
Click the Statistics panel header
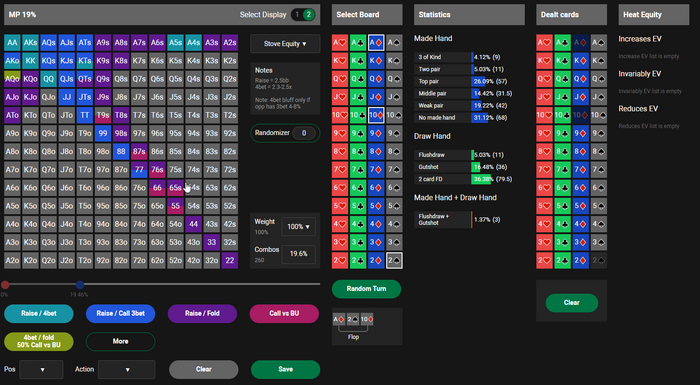(x=469, y=15)
